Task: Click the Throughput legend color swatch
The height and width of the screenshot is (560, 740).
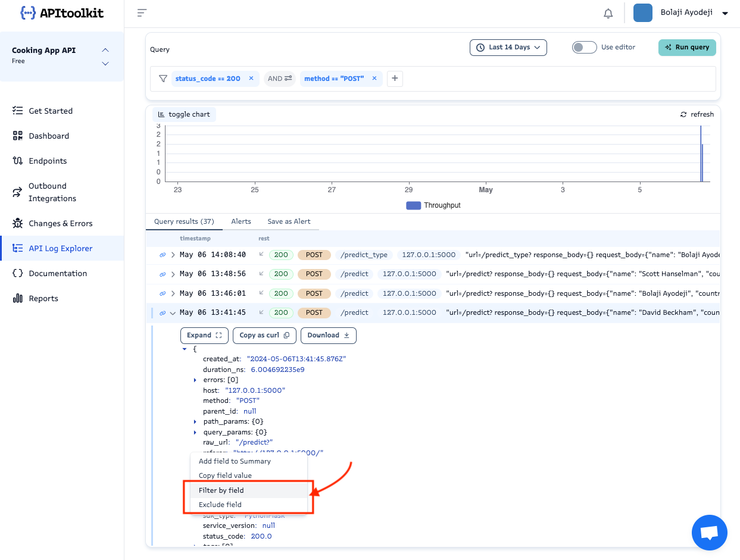Action: (413, 205)
